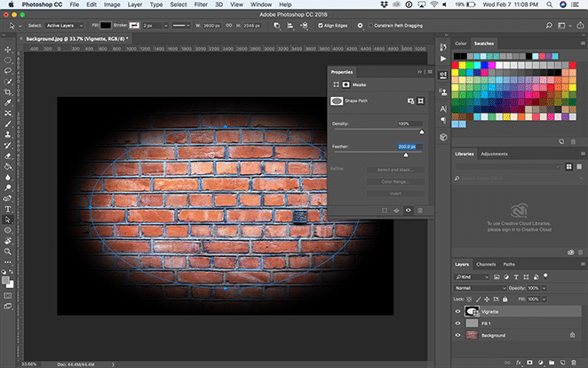Select the Crop tool
The height and width of the screenshot is (368, 588).
click(7, 92)
